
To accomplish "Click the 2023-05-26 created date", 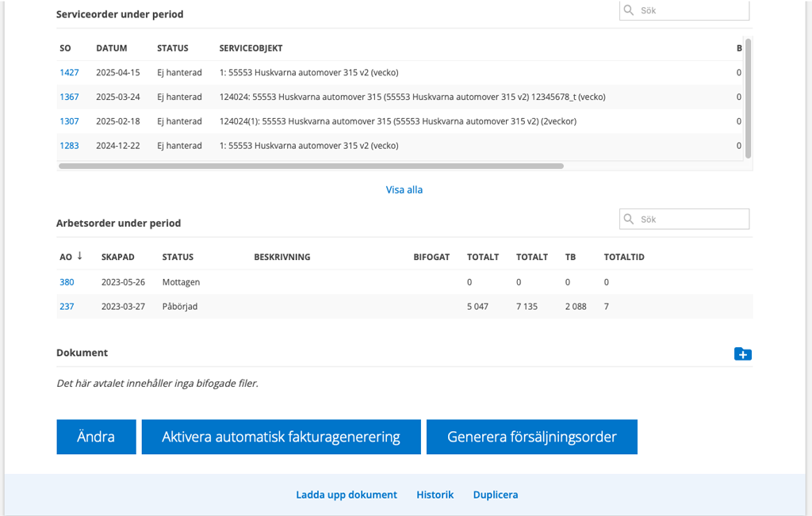I will pyautogui.click(x=123, y=282).
